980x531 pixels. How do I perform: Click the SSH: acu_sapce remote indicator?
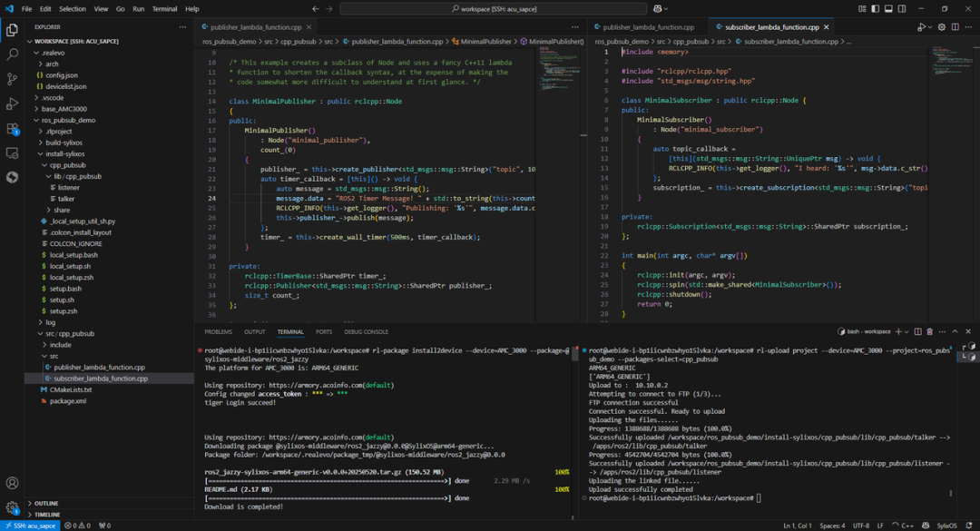[x=29, y=526]
